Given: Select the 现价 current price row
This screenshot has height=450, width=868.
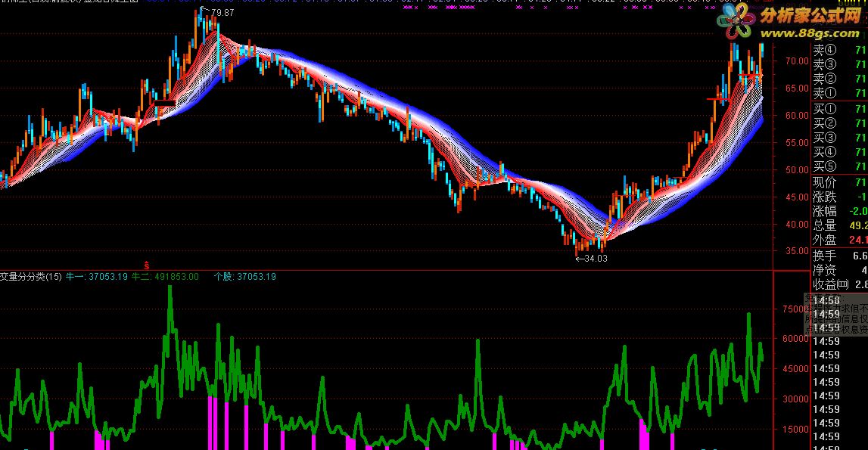Looking at the screenshot, I should pyautogui.click(x=840, y=182).
